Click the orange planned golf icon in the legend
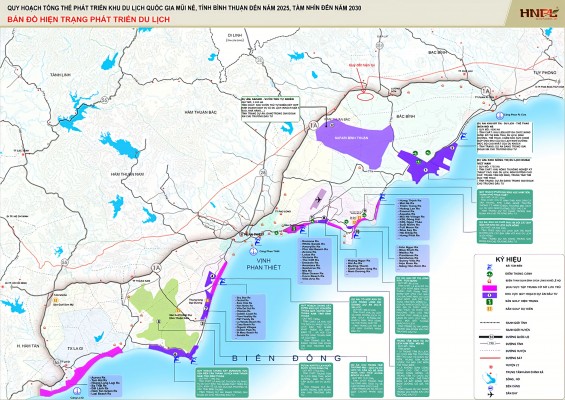The height and width of the screenshot is (400, 565). (x=489, y=309)
